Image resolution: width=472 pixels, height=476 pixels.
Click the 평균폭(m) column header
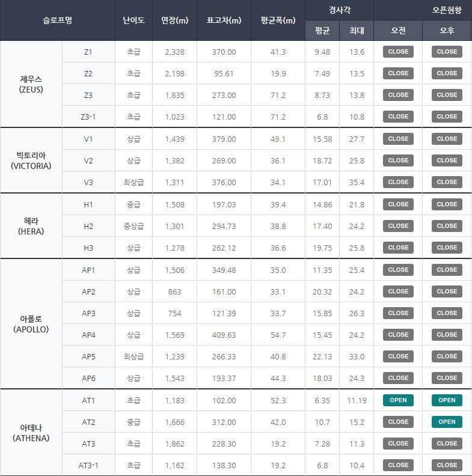pos(278,20)
